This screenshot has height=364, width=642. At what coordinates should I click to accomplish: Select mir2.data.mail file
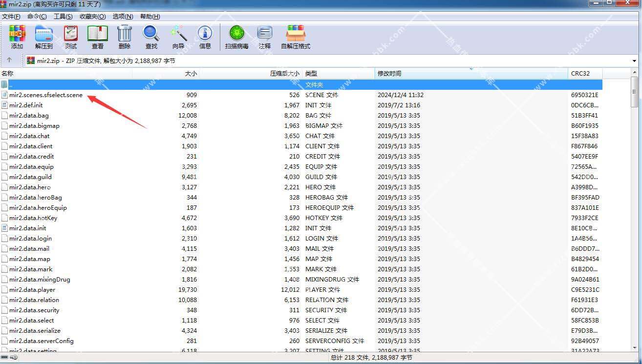29,248
